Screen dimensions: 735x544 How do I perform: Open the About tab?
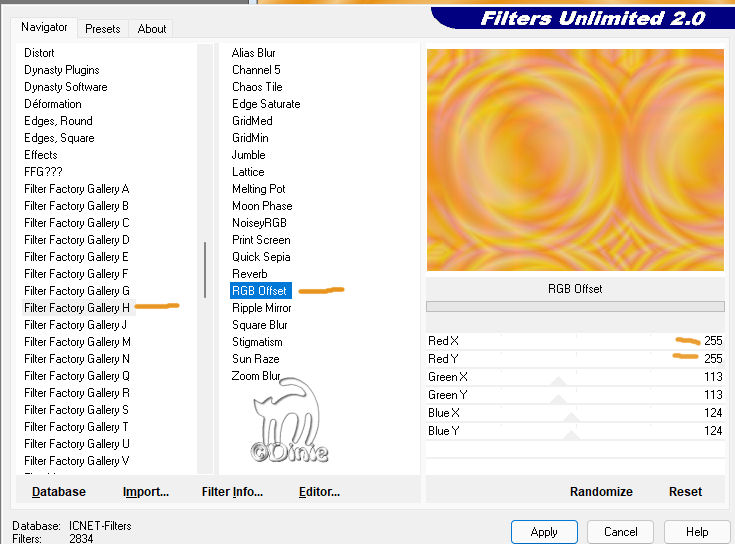click(151, 29)
